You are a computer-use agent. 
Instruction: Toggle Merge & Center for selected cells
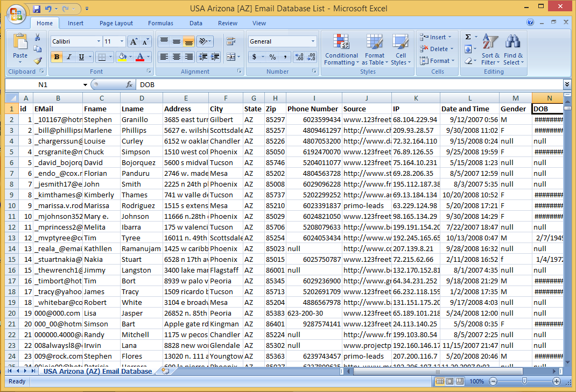(x=230, y=57)
